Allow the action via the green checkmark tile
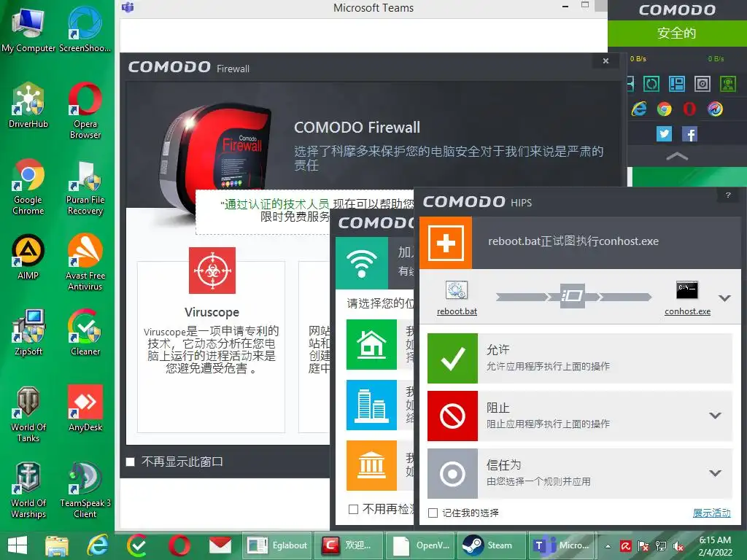The height and width of the screenshot is (560, 747). pyautogui.click(x=452, y=358)
